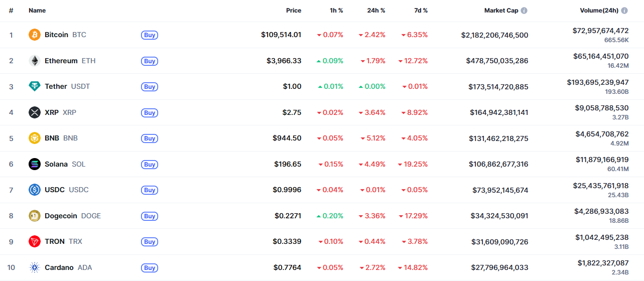Click the TRON logo icon

coord(35,241)
